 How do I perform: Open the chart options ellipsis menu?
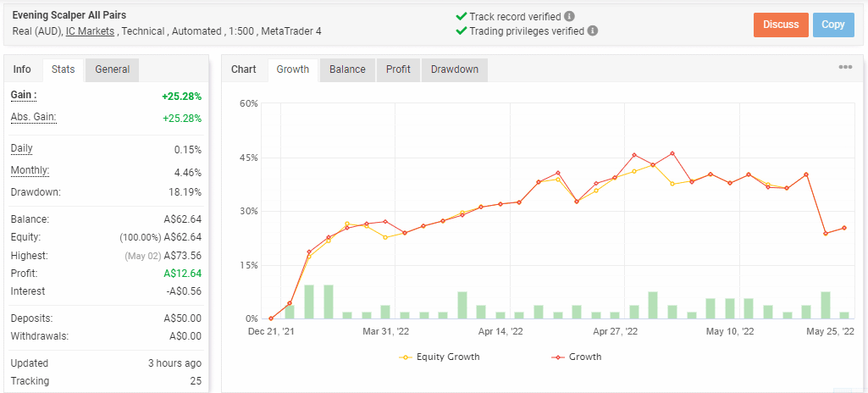click(845, 68)
